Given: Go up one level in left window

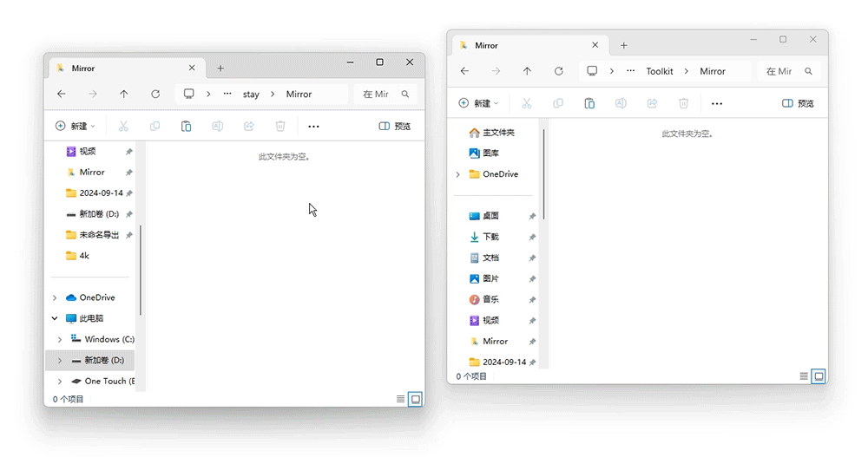Looking at the screenshot, I should (123, 94).
